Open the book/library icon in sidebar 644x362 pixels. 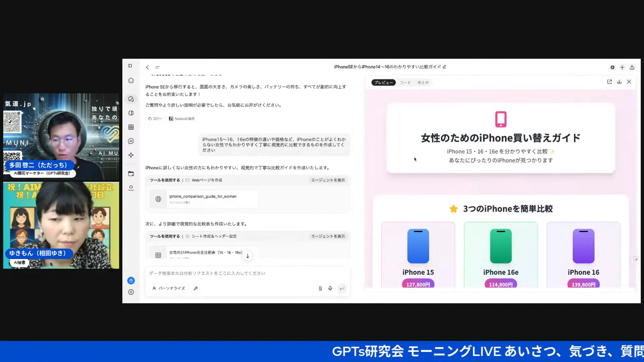point(131,113)
